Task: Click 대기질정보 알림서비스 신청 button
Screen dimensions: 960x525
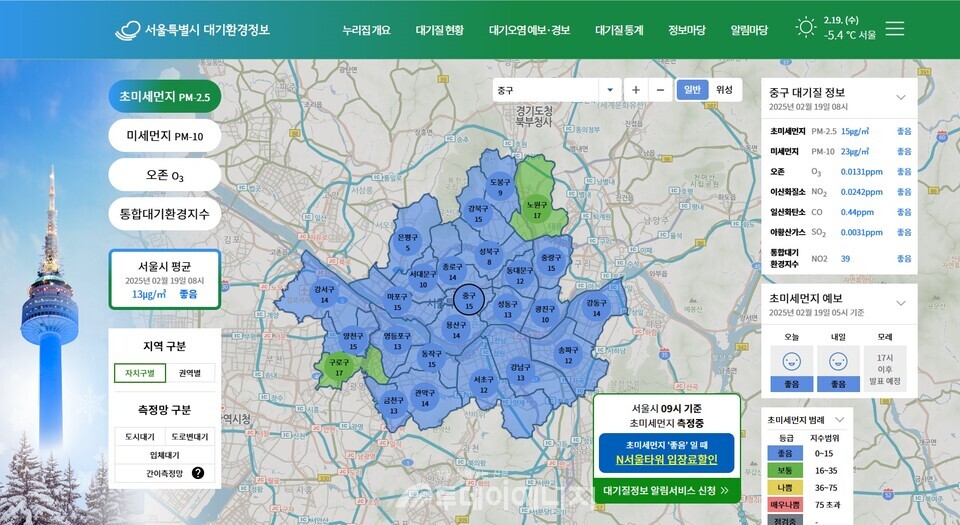Action: [666, 491]
